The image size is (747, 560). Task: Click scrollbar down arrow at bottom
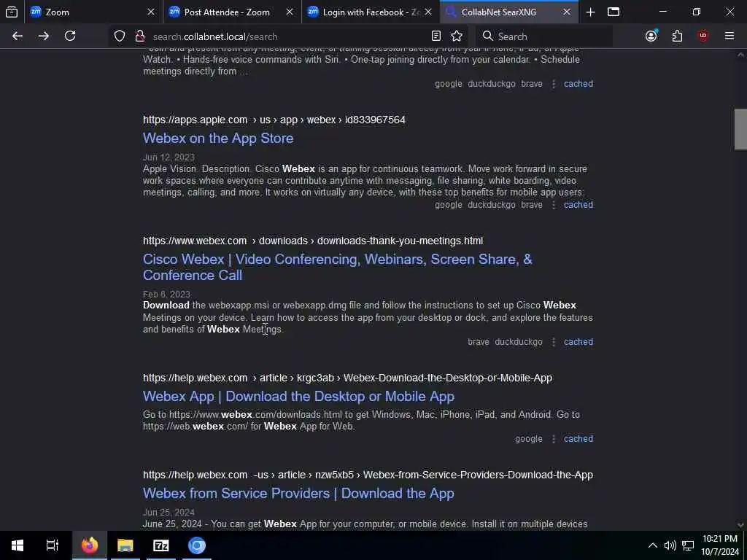pyautogui.click(x=740, y=525)
